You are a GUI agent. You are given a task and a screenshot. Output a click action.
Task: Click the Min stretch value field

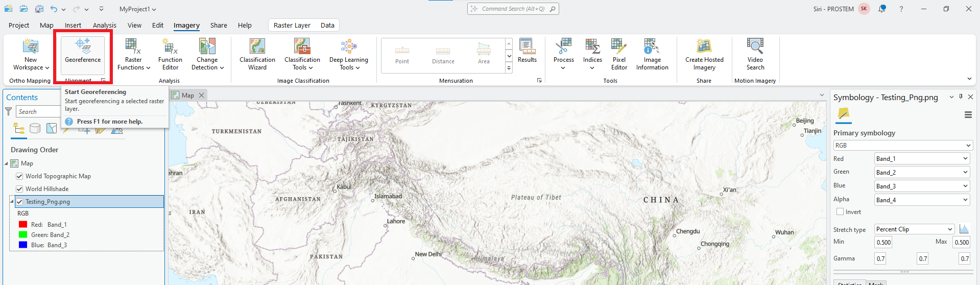click(x=883, y=242)
